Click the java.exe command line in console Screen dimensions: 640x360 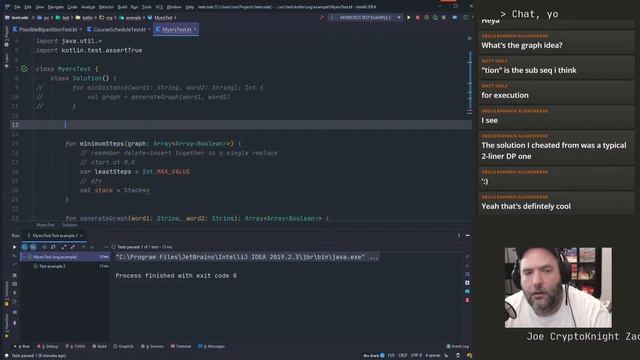click(247, 257)
